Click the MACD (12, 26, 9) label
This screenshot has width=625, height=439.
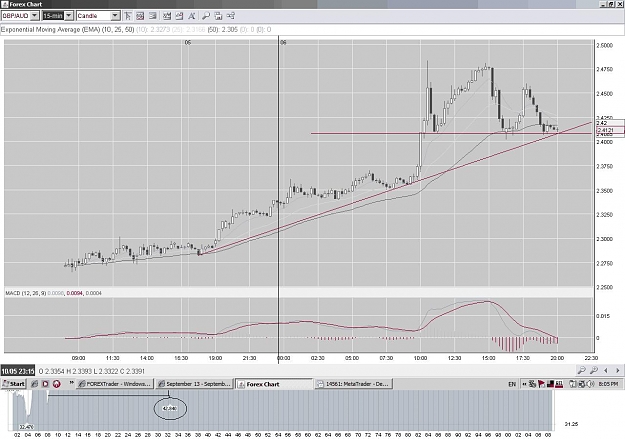[x=26, y=293]
